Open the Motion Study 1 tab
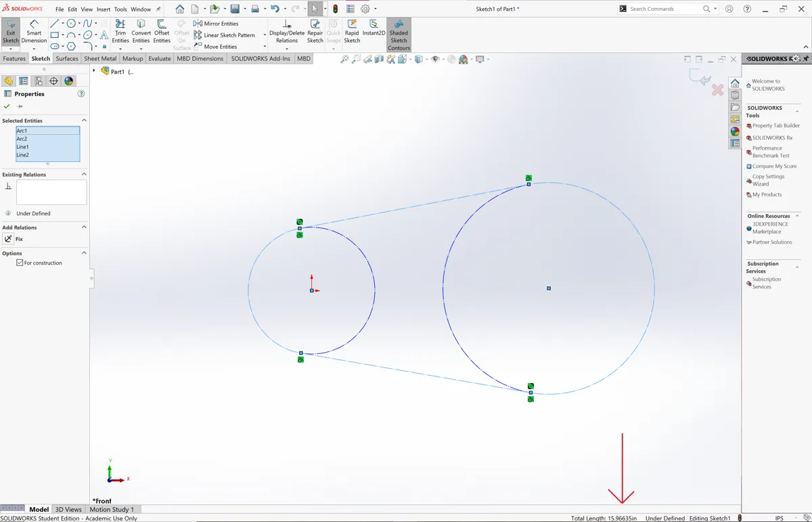 (x=112, y=509)
